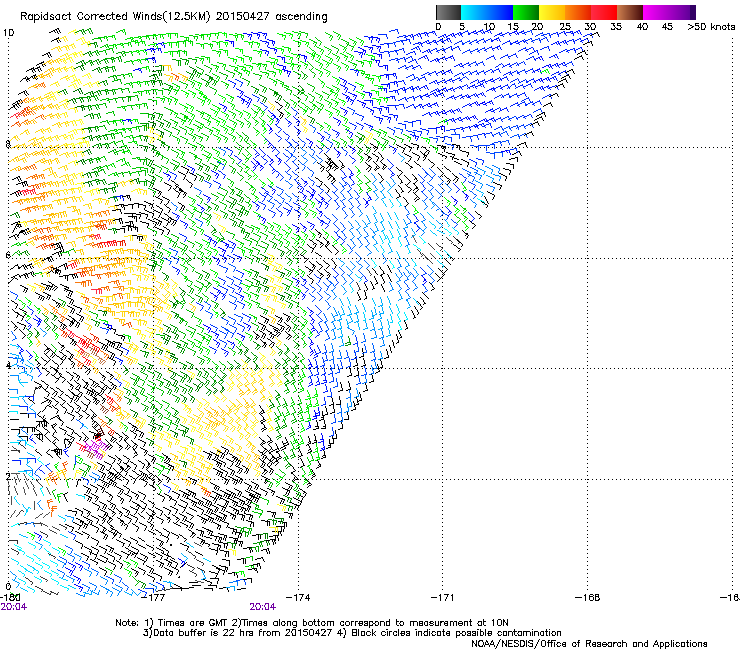Click the longitude label '-174'
740x650 pixels.
(298, 598)
